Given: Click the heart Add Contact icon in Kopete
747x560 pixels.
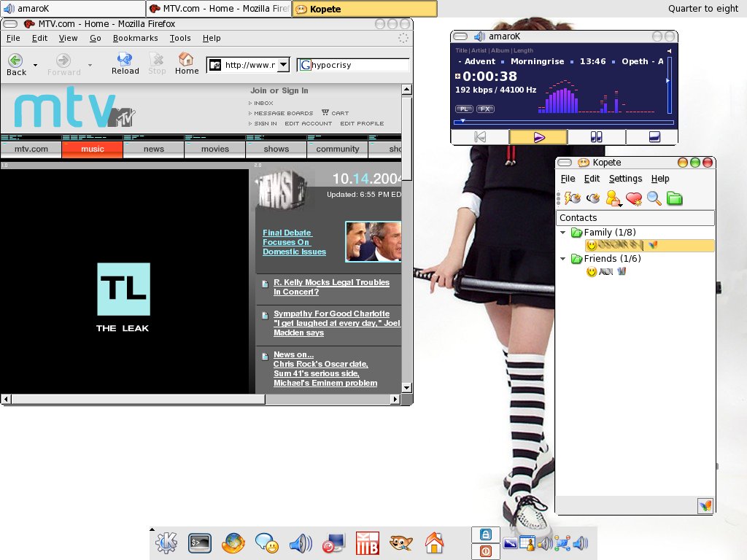Looking at the screenshot, I should 634,198.
